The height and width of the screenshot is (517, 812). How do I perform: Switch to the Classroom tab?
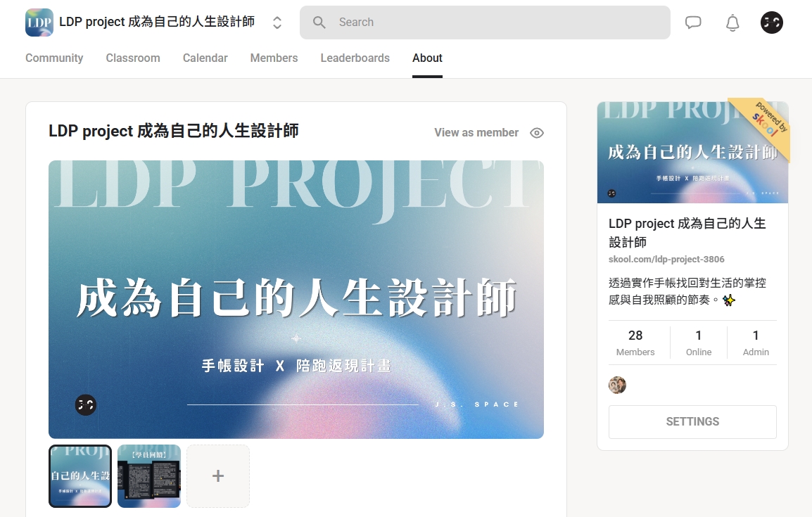pyautogui.click(x=133, y=58)
